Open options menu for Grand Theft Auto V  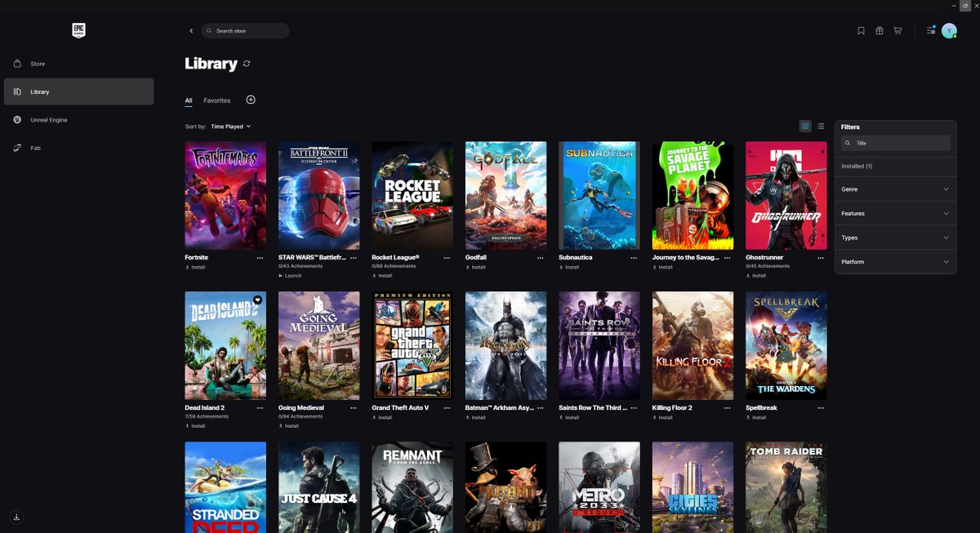[x=447, y=407]
